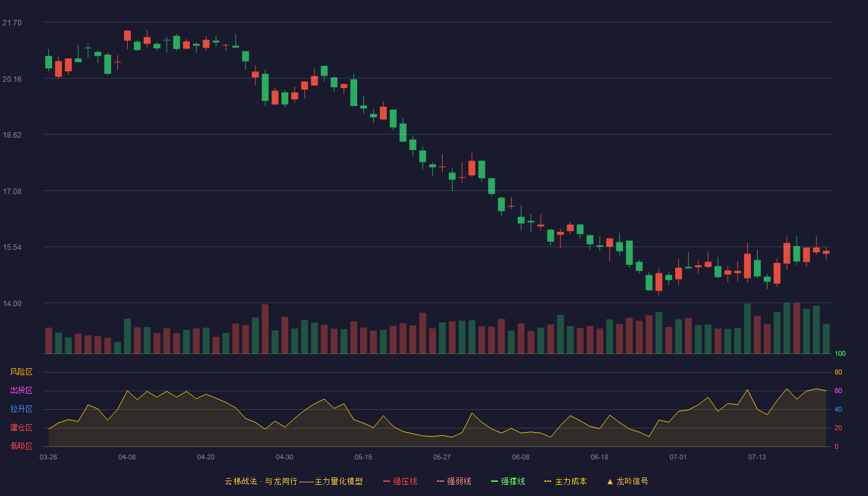Click the 07-13 date axis label
Image resolution: width=868 pixels, height=496 pixels.
tap(757, 457)
